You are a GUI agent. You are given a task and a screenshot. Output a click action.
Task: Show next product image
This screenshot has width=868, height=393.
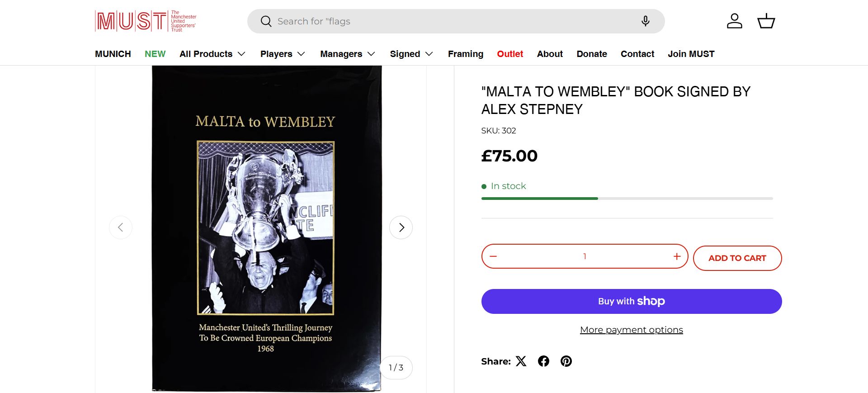[x=401, y=227]
